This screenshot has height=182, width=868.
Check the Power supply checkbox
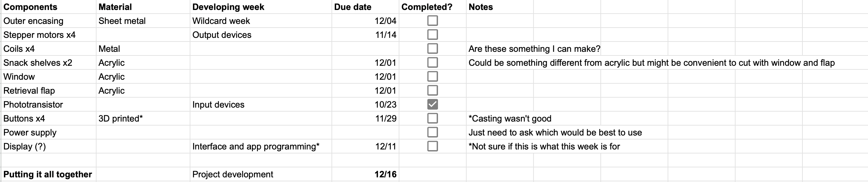click(x=432, y=133)
